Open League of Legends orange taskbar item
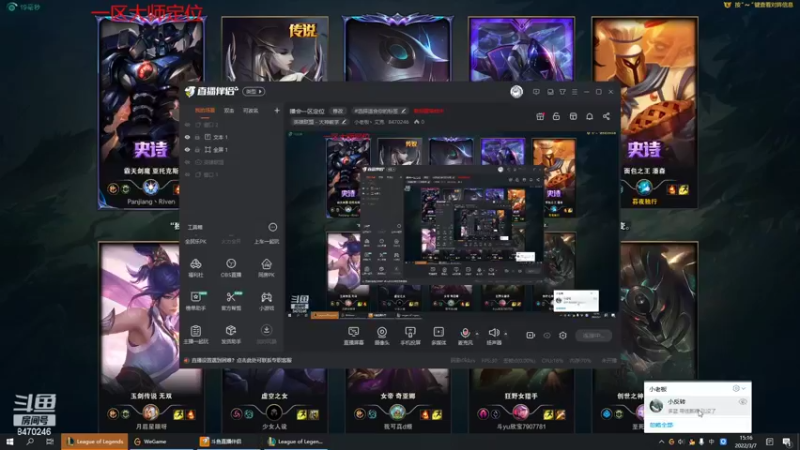 coord(94,441)
